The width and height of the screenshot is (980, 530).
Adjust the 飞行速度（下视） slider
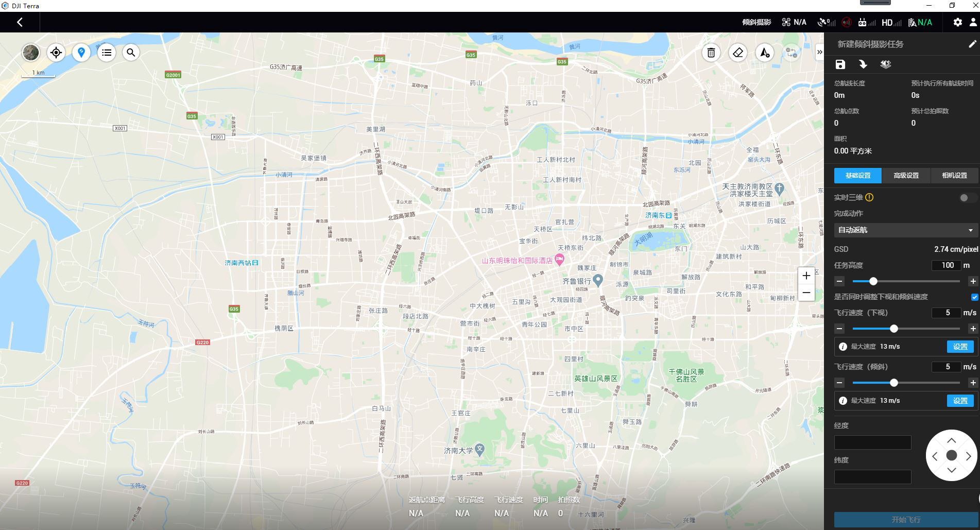894,329
